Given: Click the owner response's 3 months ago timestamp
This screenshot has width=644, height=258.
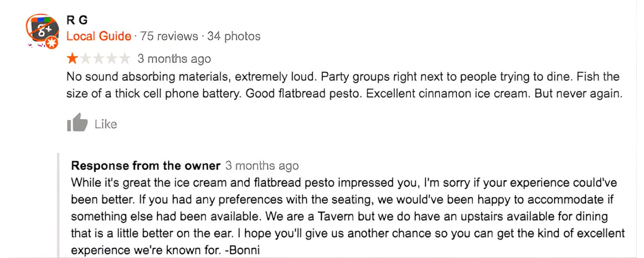Looking at the screenshot, I should [262, 166].
